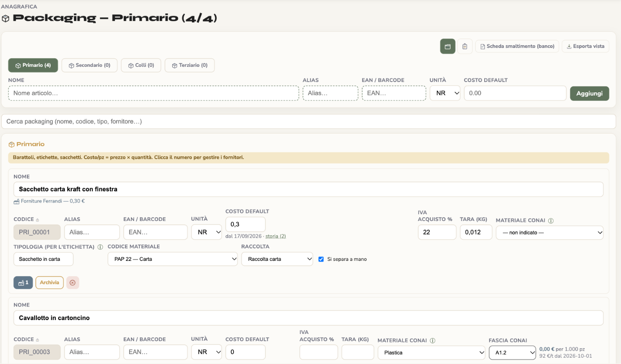The height and width of the screenshot is (364, 621).
Task: Click info icon next to Materiale CONAI for Cavallotto
Action: coord(433,341)
